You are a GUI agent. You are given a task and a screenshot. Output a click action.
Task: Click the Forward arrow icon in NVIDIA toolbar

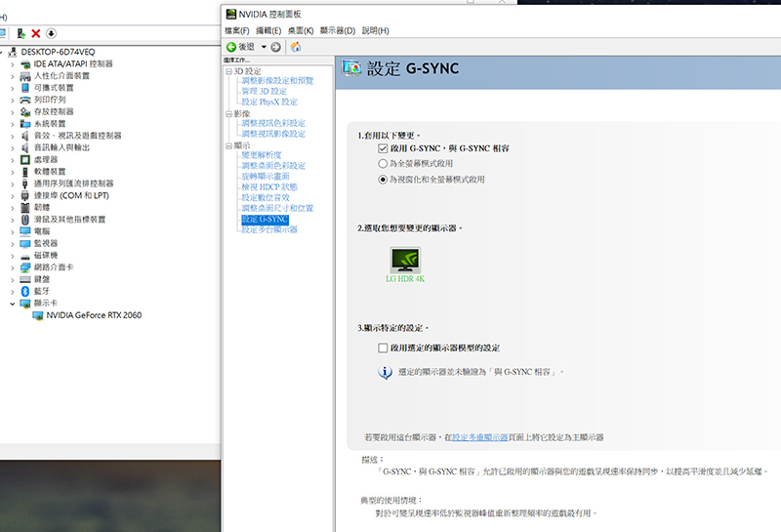click(x=275, y=47)
